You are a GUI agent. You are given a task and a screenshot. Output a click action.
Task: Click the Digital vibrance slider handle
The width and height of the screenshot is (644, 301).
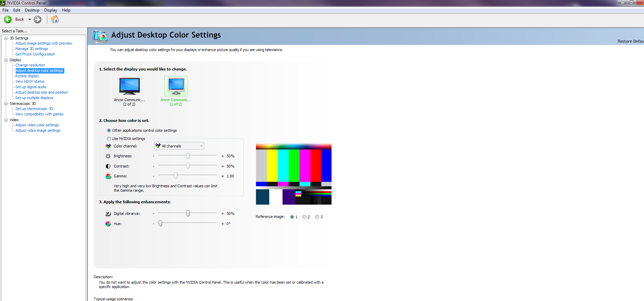[x=188, y=213]
